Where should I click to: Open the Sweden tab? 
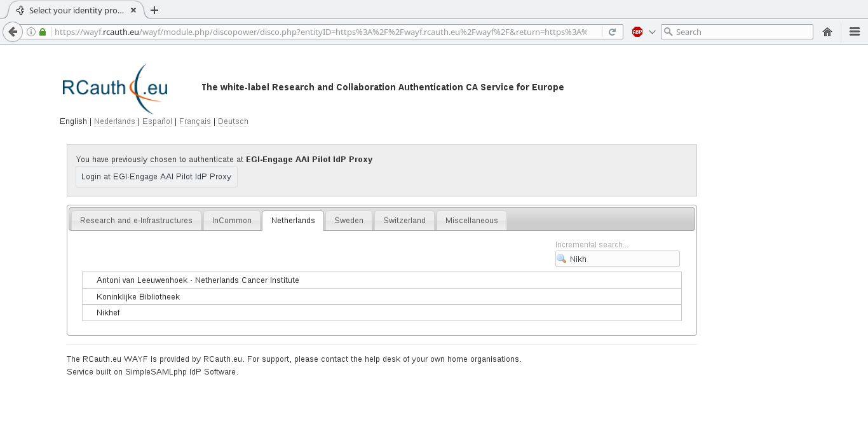coord(349,221)
